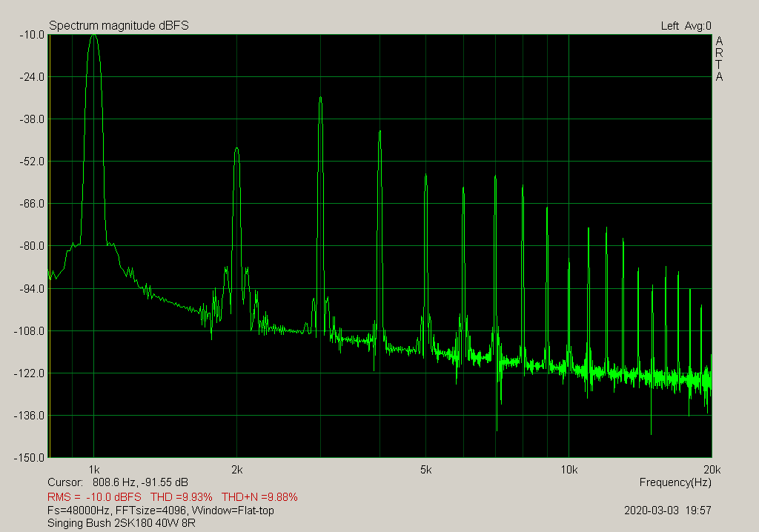The image size is (759, 532).
Task: Click the cursor readout '808.6 Hz, -91.55 dB'
Action: coord(140,482)
